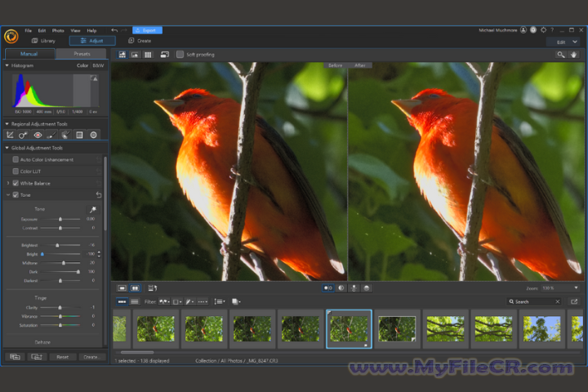588x392 pixels.
Task: Open the Edit mode dropdown
Action: pos(564,42)
